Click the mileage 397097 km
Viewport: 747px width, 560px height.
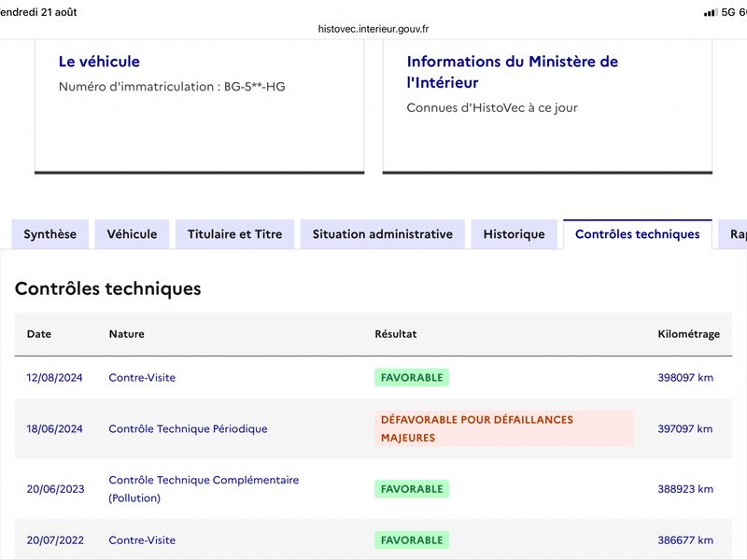click(x=685, y=429)
